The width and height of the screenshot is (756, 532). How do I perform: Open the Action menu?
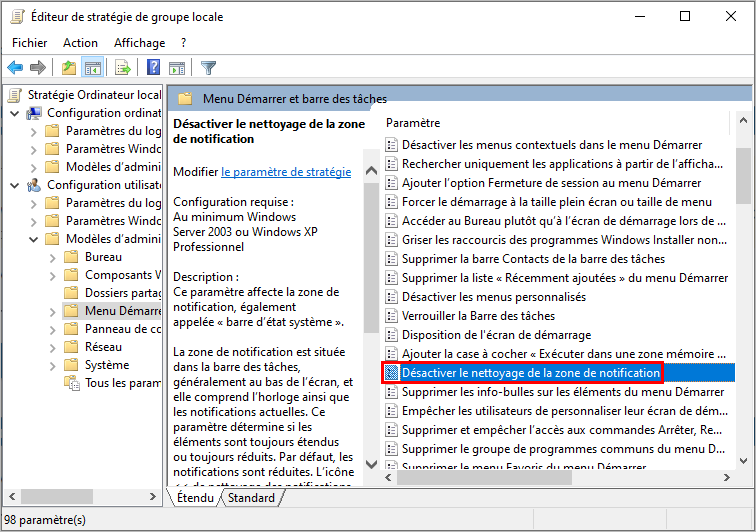pos(80,43)
